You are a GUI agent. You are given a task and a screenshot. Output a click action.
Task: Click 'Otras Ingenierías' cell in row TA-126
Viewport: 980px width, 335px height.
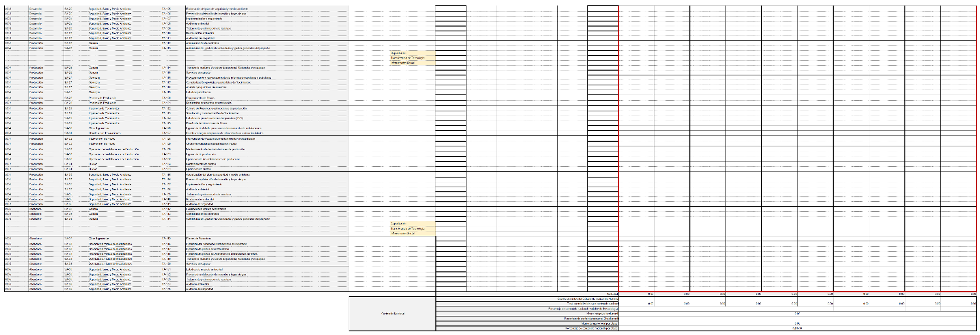tap(98, 128)
